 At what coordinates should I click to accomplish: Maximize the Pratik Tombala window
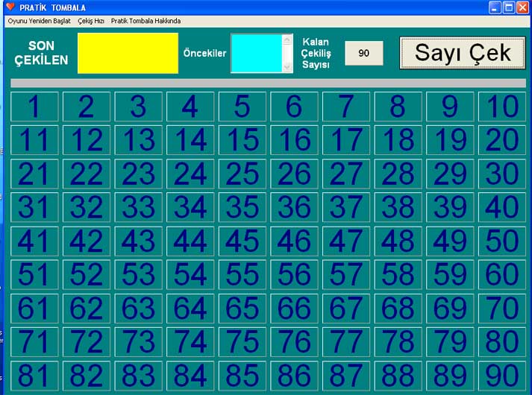pos(509,7)
